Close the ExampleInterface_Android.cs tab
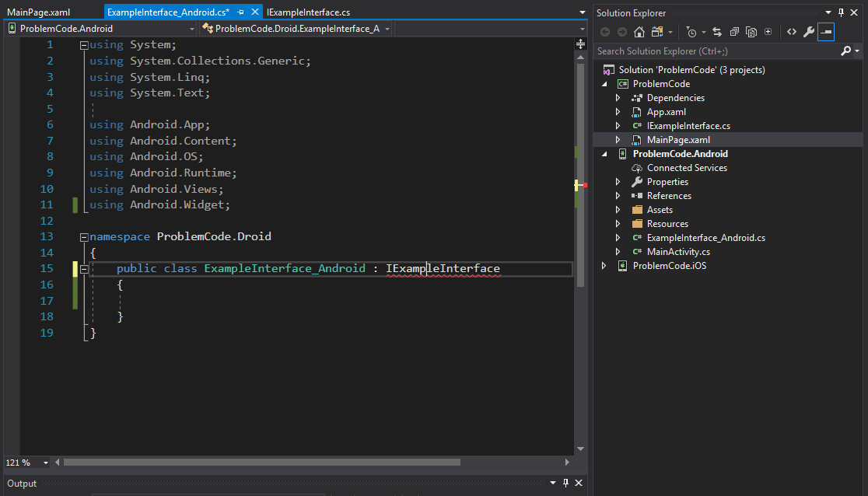The width and height of the screenshot is (868, 496). pos(254,12)
